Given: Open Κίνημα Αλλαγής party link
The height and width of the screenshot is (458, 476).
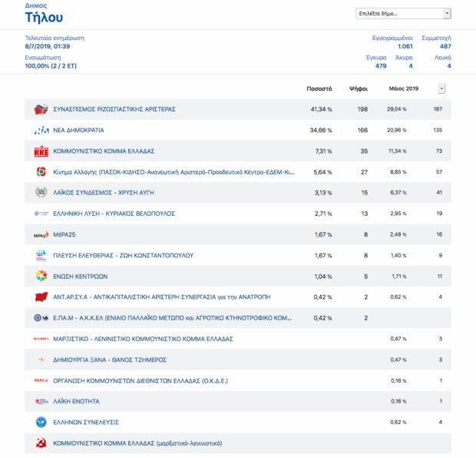Looking at the screenshot, I should coord(174,172).
